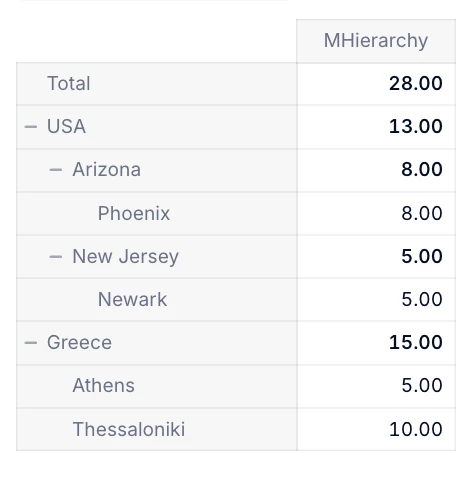Select the Athens 5.00 value cell
This screenshot has width=474, height=482.
tap(376, 386)
